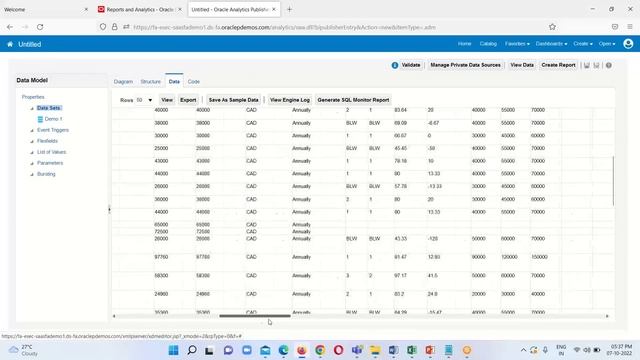640x360 pixels.
Task: Bookmark this page with the star icon
Action: click(552, 27)
